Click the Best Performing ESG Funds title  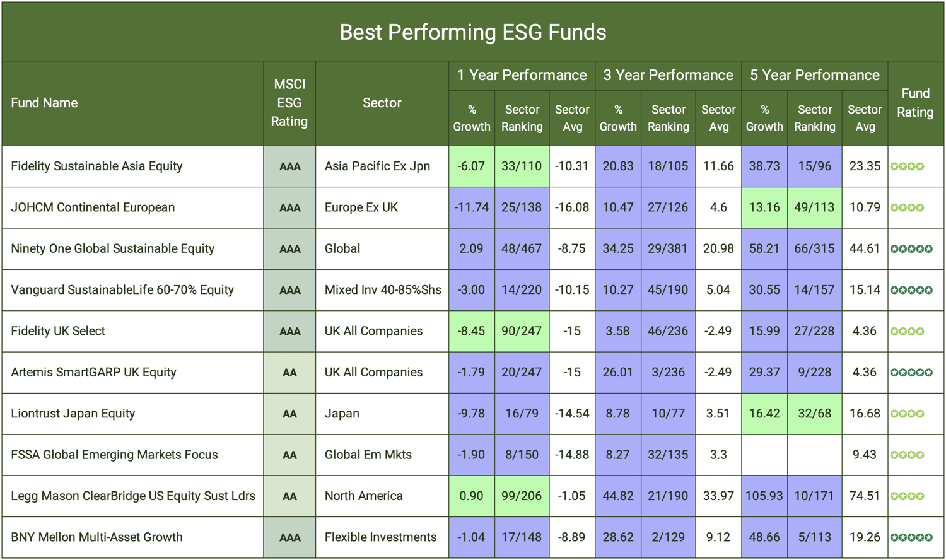pyautogui.click(x=473, y=32)
